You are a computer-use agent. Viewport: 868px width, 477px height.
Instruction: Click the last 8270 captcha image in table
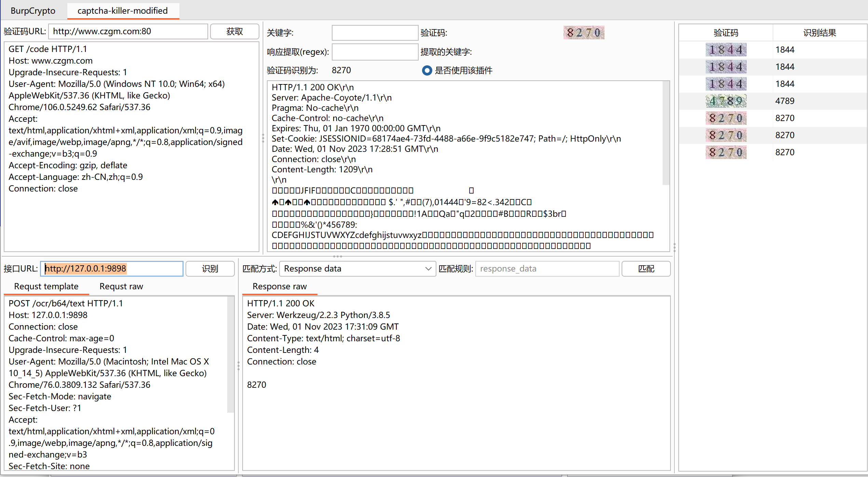[x=726, y=153]
